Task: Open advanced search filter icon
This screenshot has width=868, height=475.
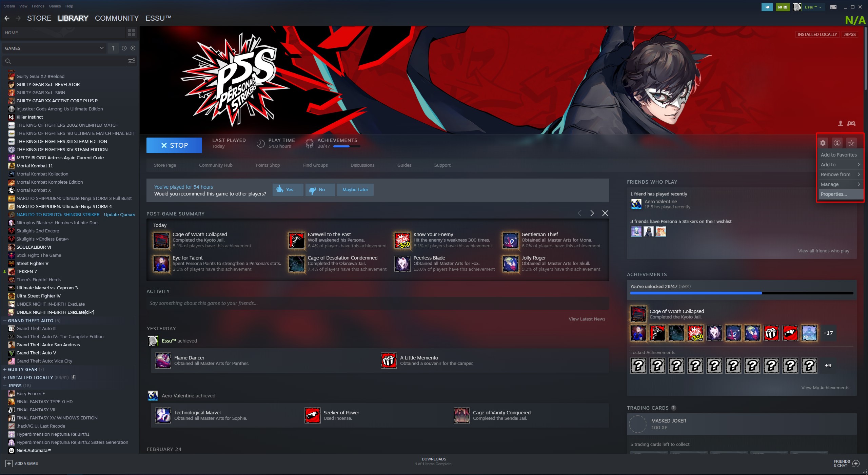Action: tap(131, 61)
